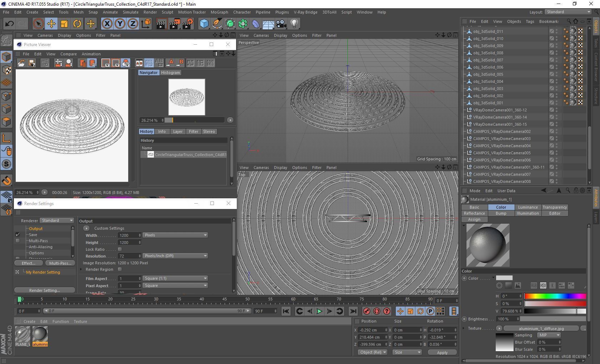Select the Rotate tool

point(77,24)
